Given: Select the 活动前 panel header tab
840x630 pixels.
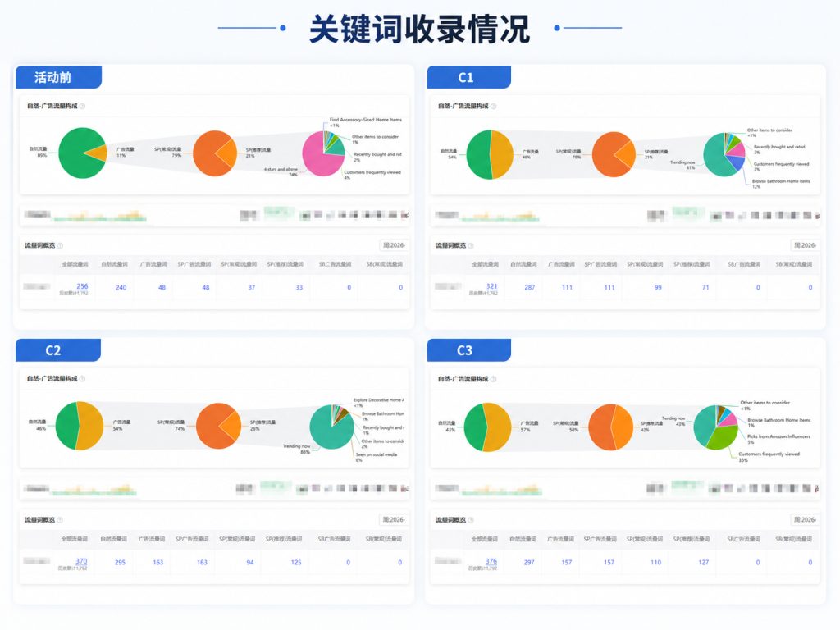Looking at the screenshot, I should click(x=58, y=77).
